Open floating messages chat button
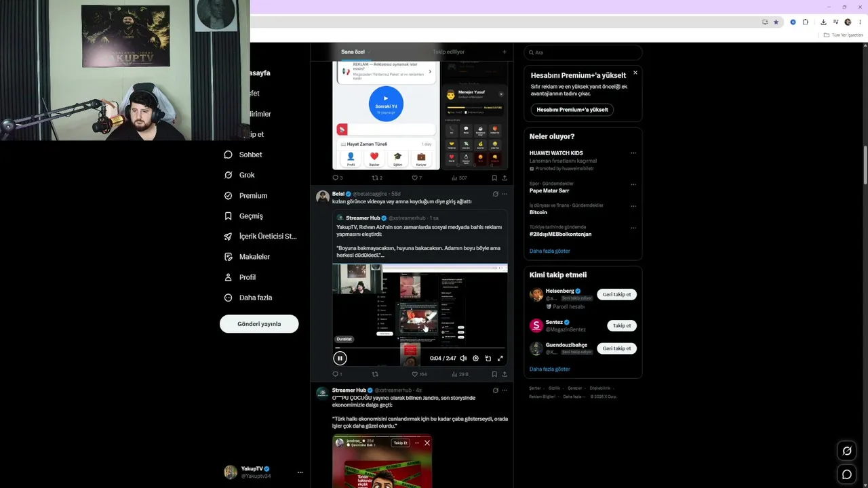Image resolution: width=868 pixels, height=488 pixels. click(846, 474)
